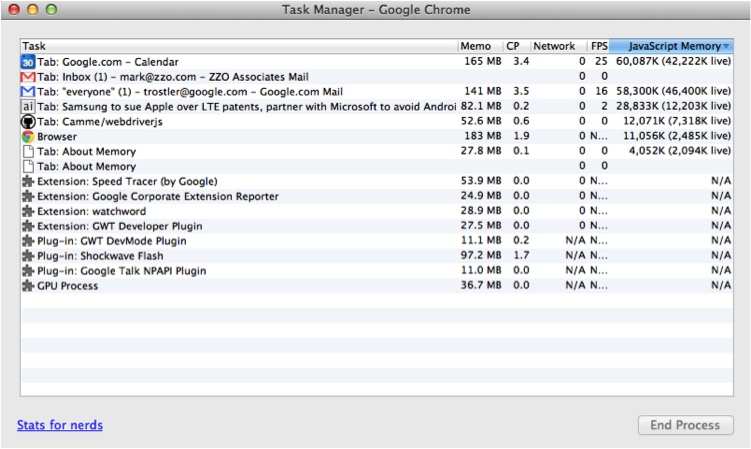
Task: Click the puzzle icon for GWT DevMode Plugin
Action: 28,241
